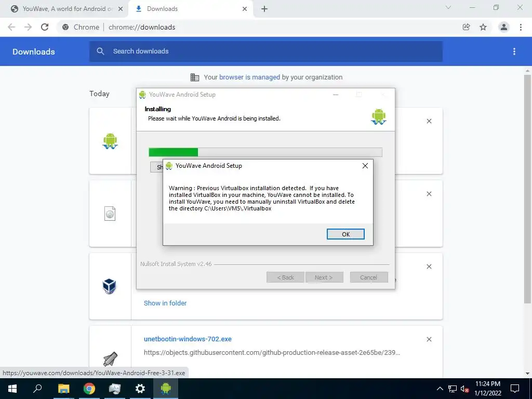
Task: Remove the YouWave download entry from the list
Action: [x=429, y=121]
